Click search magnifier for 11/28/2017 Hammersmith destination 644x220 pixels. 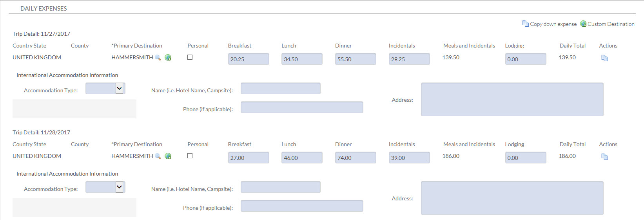pos(158,156)
